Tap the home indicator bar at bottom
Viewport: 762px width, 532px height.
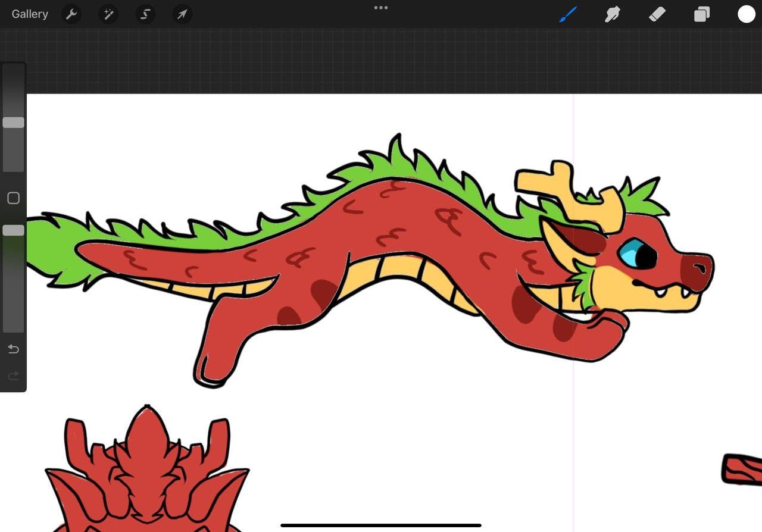[381, 525]
